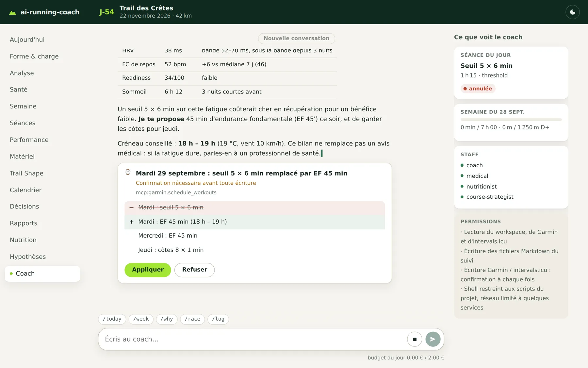588x368 pixels.
Task: Select the active Coach sidebar item
Action: click(42, 274)
